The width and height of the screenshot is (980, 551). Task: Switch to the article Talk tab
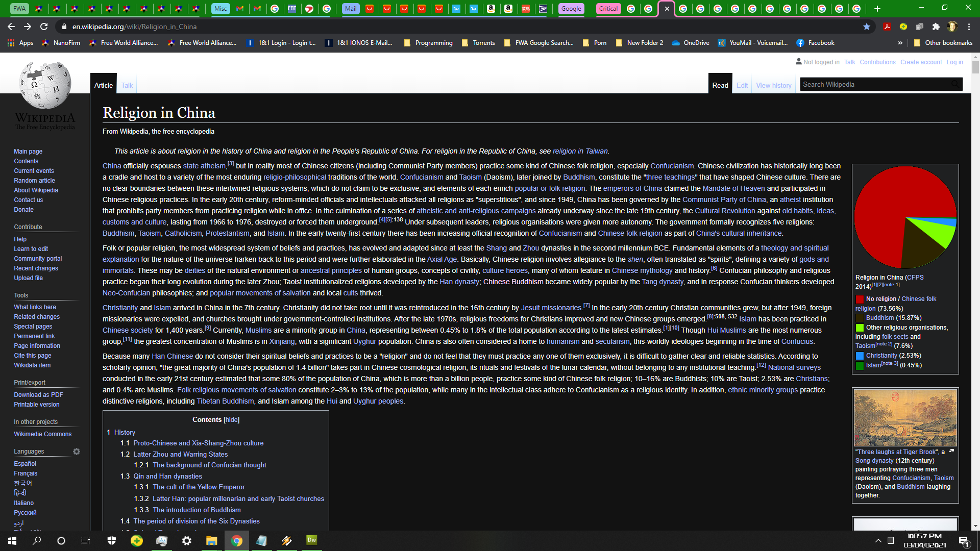point(127,85)
